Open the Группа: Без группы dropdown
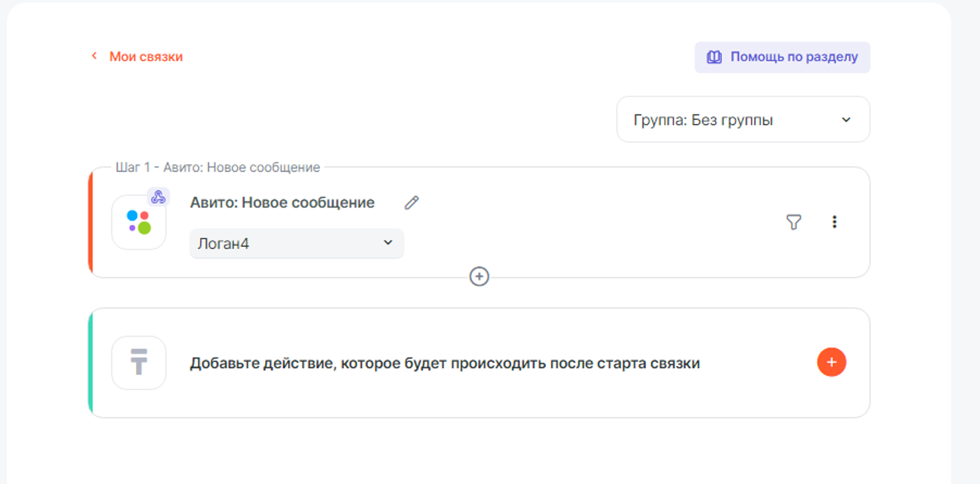 (x=743, y=120)
